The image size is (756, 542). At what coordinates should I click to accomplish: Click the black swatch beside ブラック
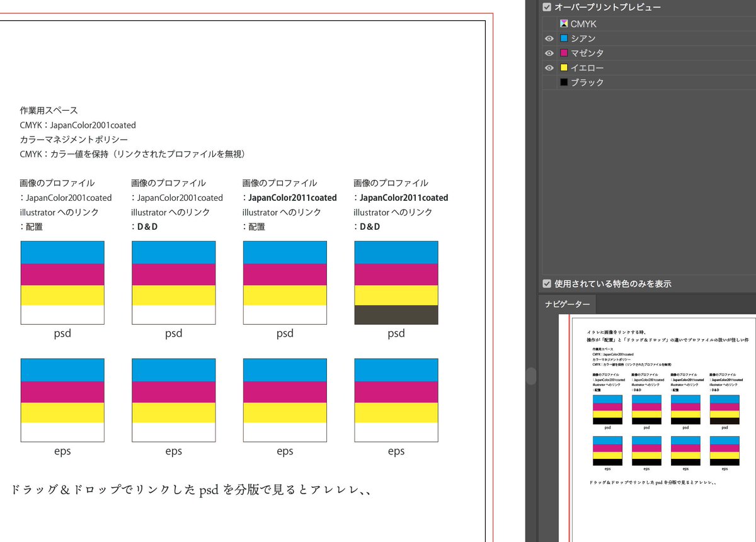tap(564, 82)
